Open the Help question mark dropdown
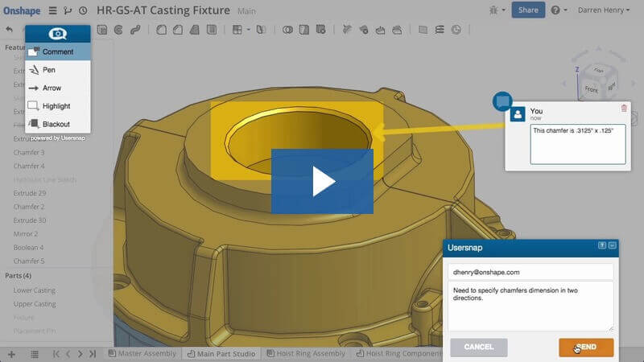Viewport: 644px width, 362px height. (559, 10)
